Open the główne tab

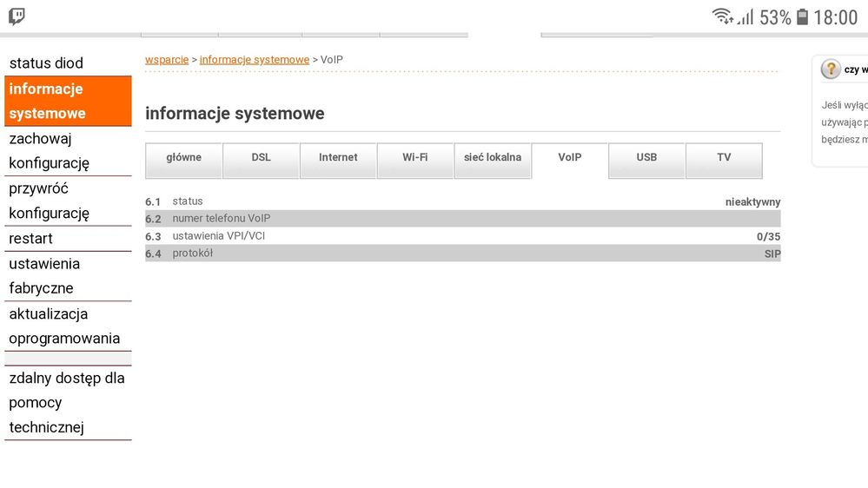184,161
